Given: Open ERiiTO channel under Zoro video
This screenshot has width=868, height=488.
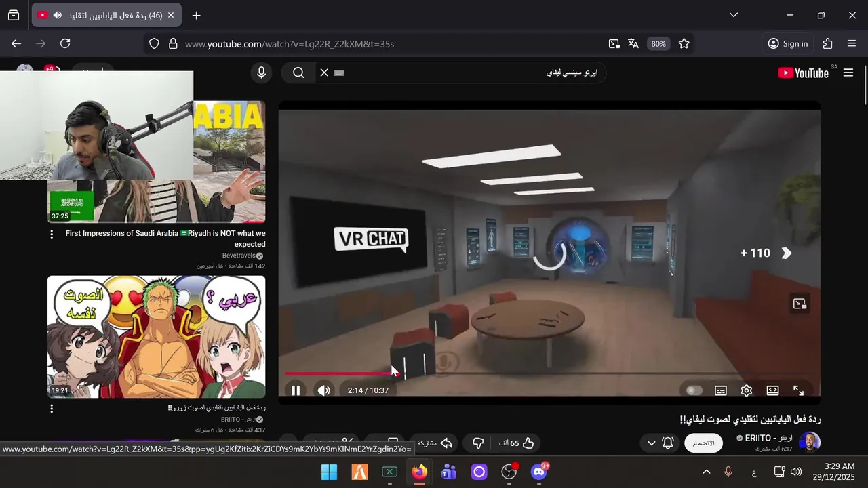Looking at the screenshot, I should click(x=239, y=420).
